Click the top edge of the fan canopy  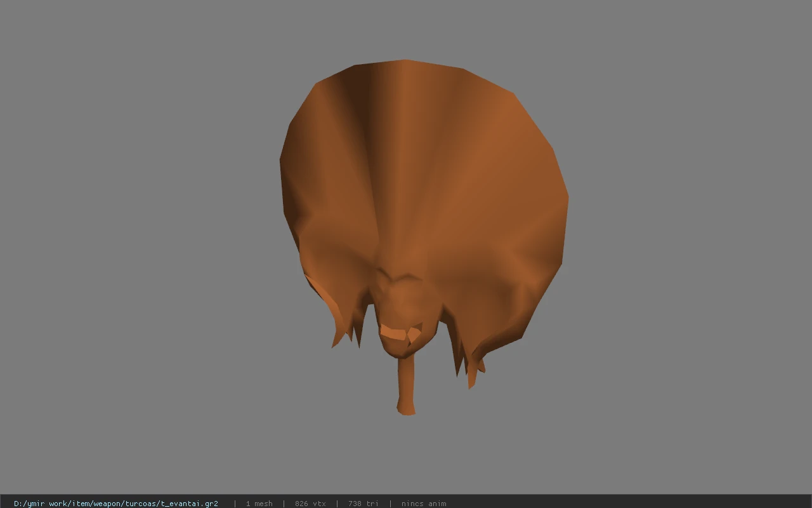click(406, 62)
